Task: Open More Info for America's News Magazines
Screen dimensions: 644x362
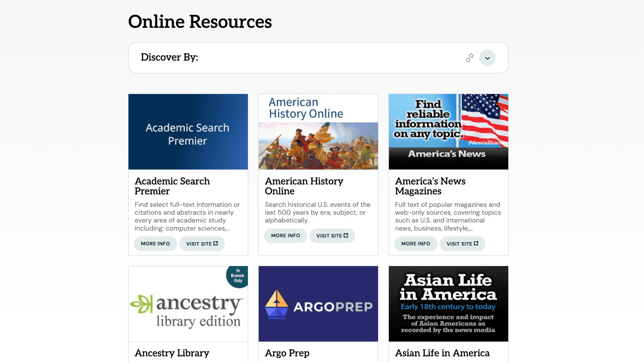Action: click(416, 244)
